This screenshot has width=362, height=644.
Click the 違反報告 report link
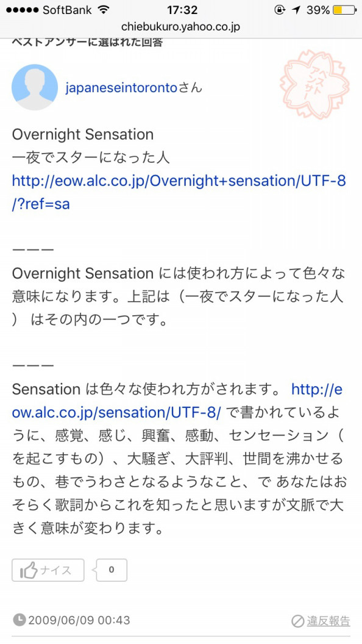click(328, 621)
